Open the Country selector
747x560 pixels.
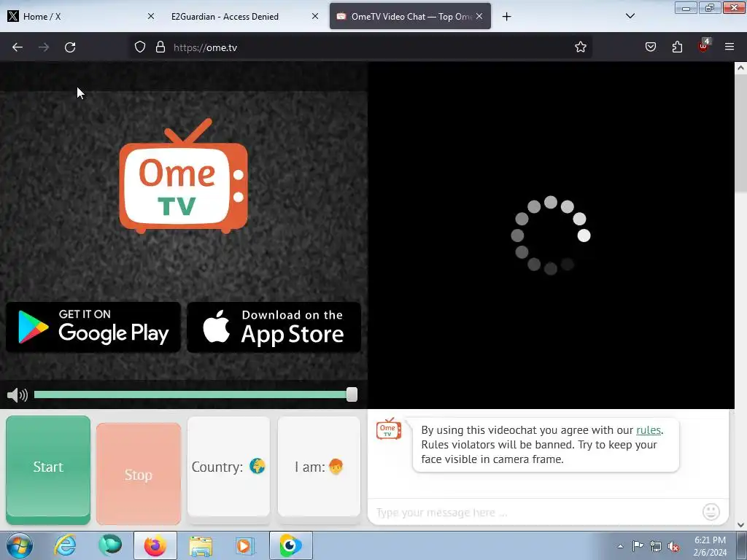[228, 467]
